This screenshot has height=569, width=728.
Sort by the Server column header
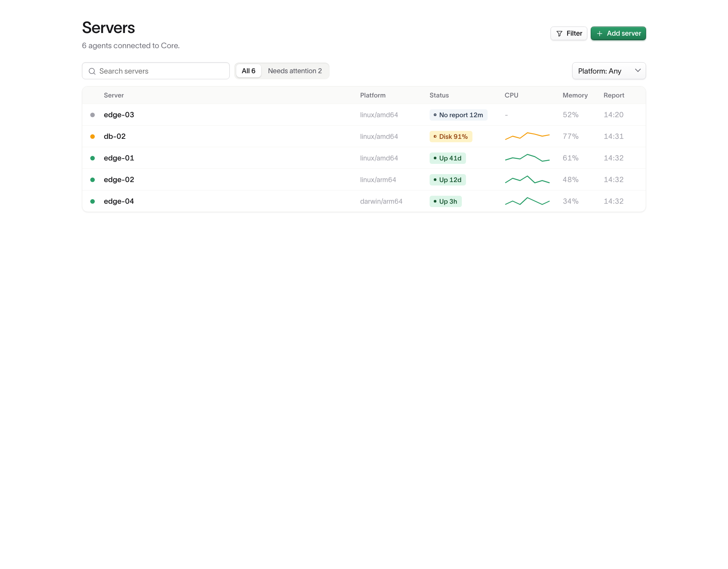(x=114, y=95)
